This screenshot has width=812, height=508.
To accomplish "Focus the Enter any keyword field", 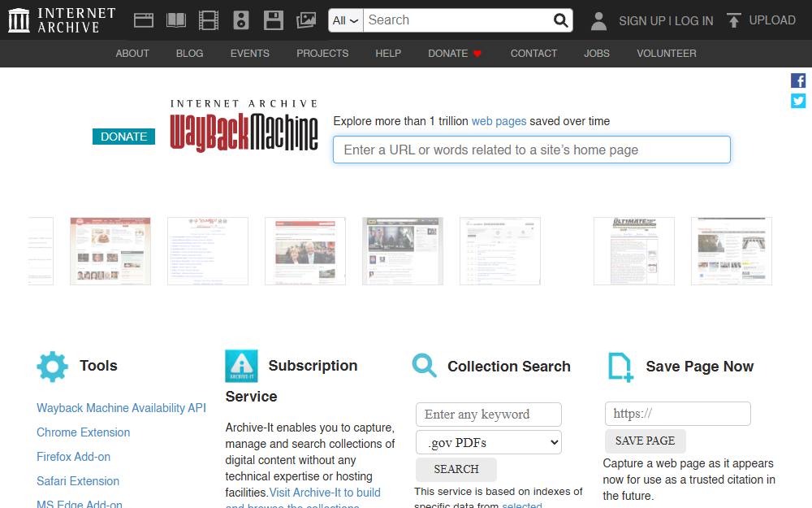I will (x=488, y=415).
